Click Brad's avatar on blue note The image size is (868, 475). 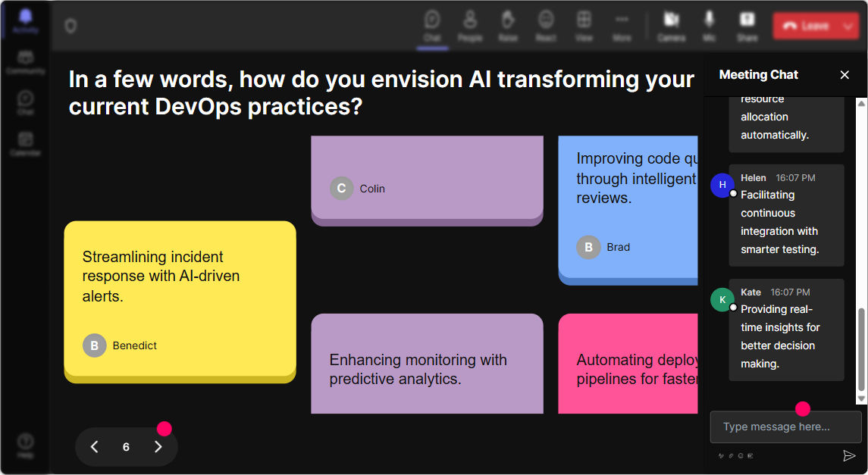coord(588,247)
